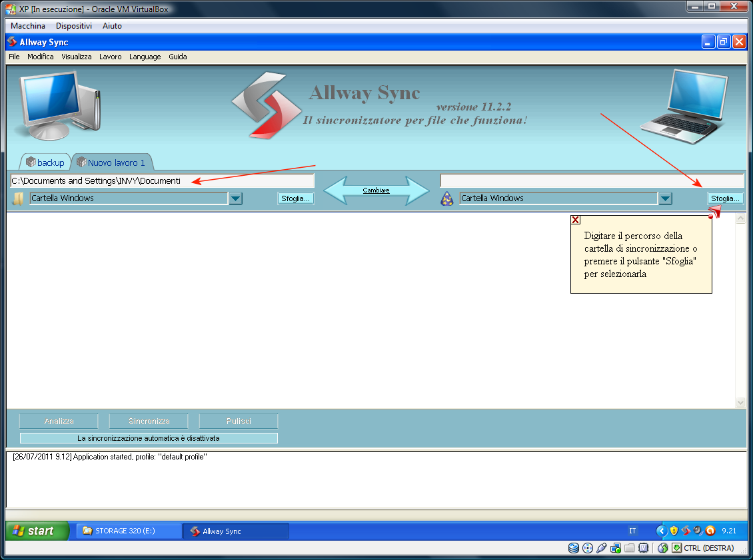Click the 9.21 taskbar clock
753x560 pixels.
(729, 531)
